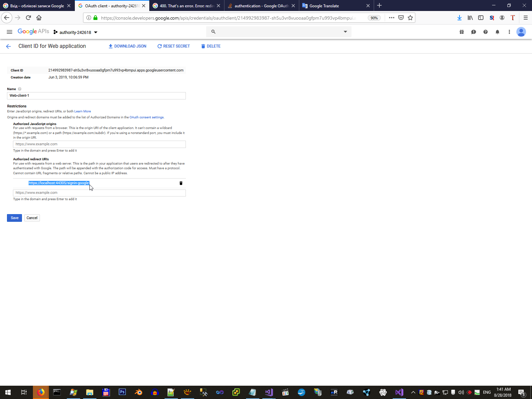Image resolution: width=532 pixels, height=399 pixels.
Task: Focus the Authorized JavaScript origins input
Action: 99,144
